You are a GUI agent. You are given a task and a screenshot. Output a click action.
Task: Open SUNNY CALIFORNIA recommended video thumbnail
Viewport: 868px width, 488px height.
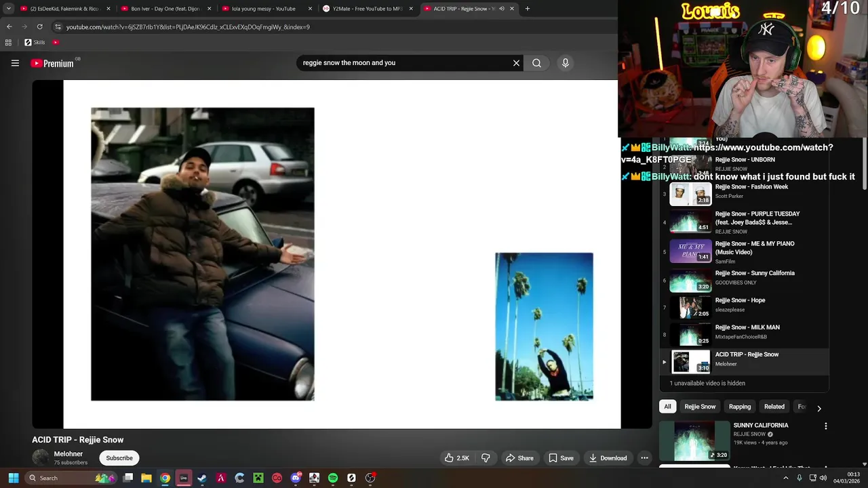click(x=694, y=440)
